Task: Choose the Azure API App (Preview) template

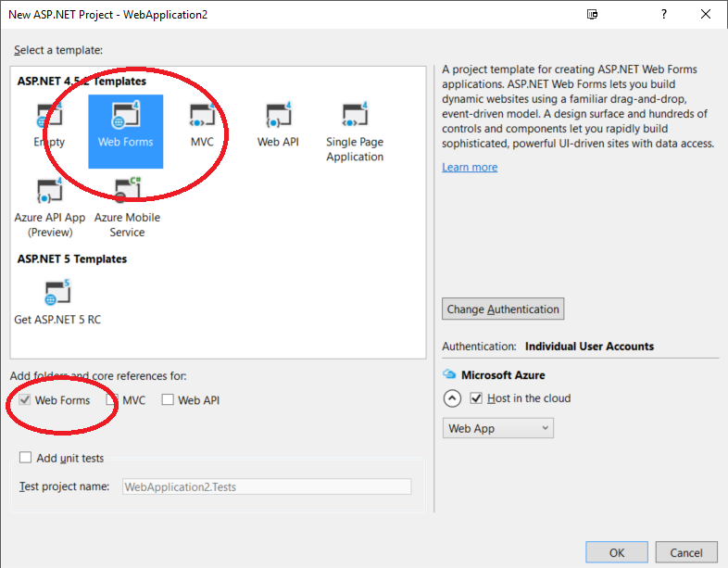Action: coord(50,208)
